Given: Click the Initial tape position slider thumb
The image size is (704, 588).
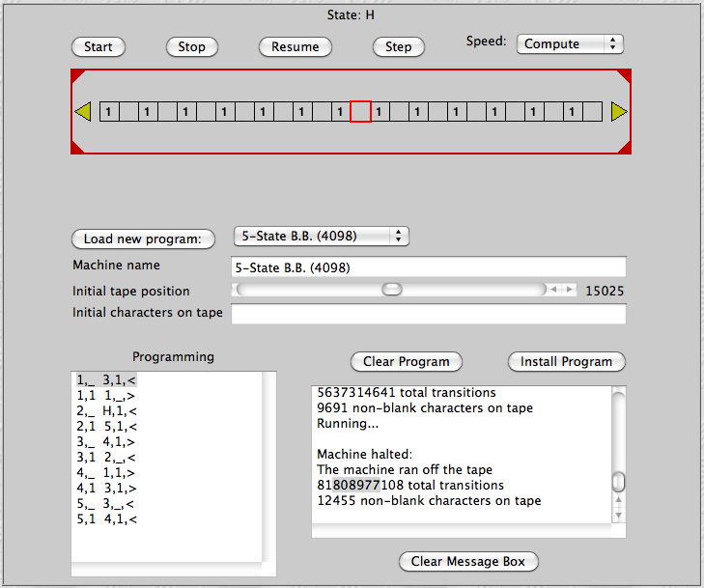Looking at the screenshot, I should (392, 290).
